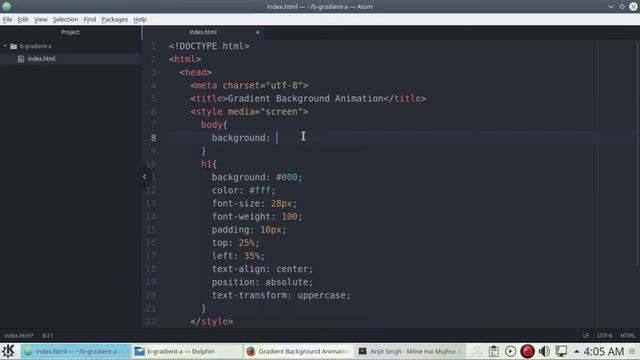Switch to the Atom index.html taskbar entry
Image resolution: width=640 pixels, height=360 pixels.
76,351
